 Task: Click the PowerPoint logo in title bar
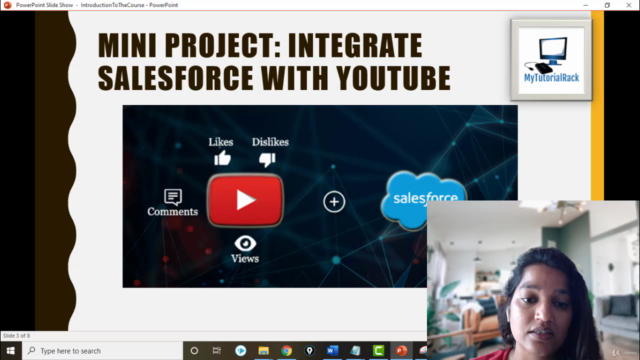pos(7,5)
